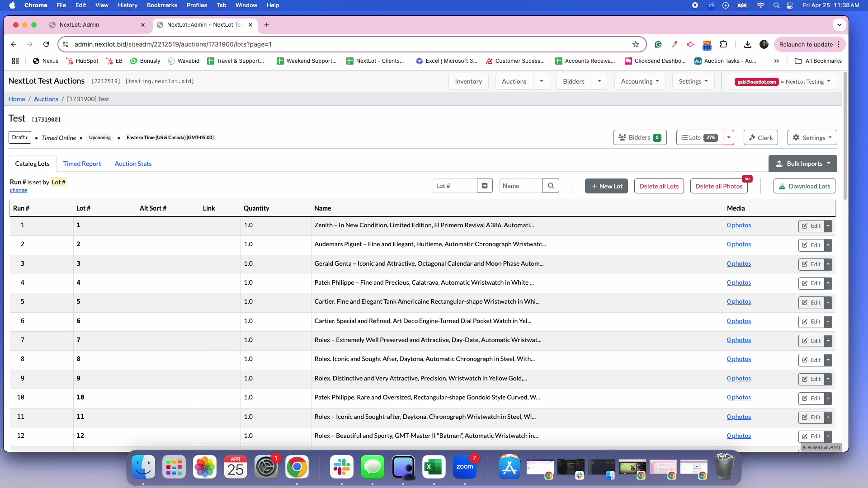Open the Accounting menu
Screen dimensions: 868x488
click(640, 81)
